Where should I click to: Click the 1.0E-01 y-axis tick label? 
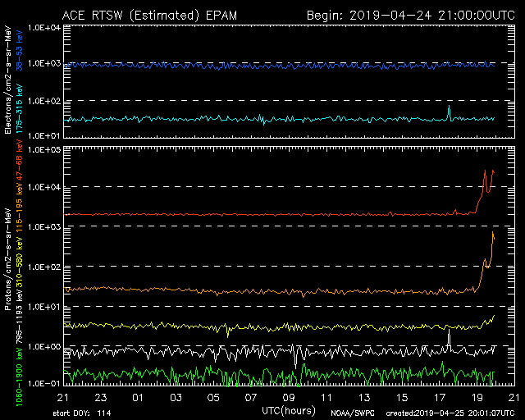41,384
